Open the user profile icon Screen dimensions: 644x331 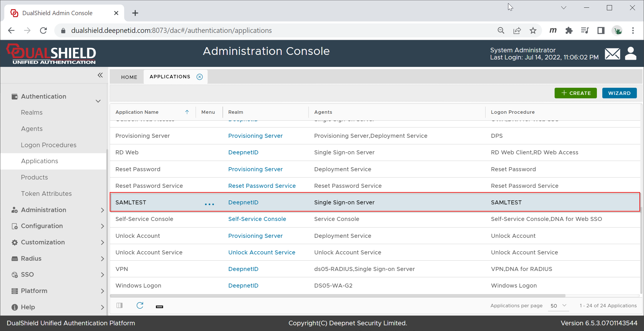click(x=631, y=53)
